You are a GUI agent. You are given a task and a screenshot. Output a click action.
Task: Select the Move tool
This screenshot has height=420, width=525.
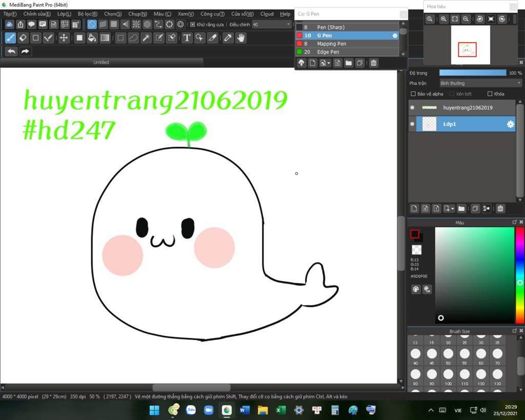(x=64, y=38)
